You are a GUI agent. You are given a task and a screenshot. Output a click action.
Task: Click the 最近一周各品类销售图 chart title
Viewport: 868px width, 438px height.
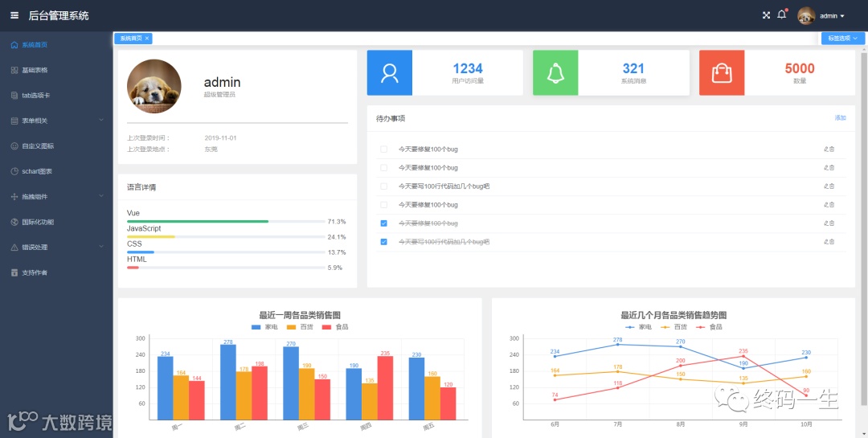(x=300, y=315)
